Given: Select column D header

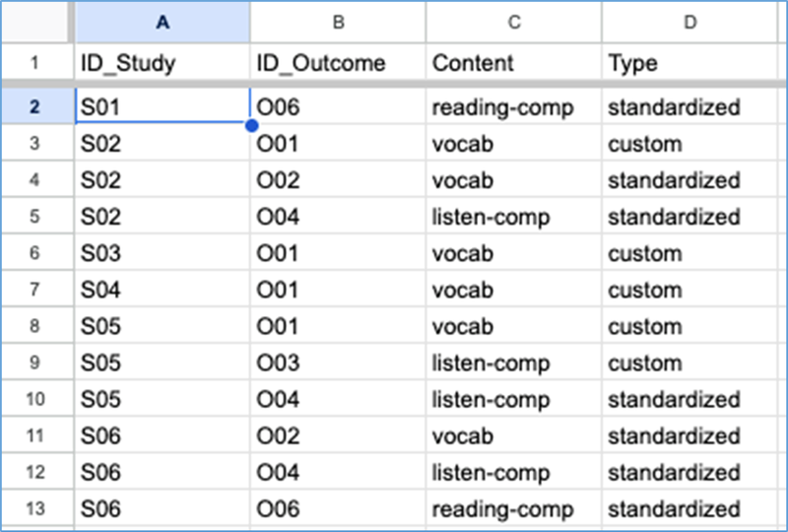Looking at the screenshot, I should point(689,22).
